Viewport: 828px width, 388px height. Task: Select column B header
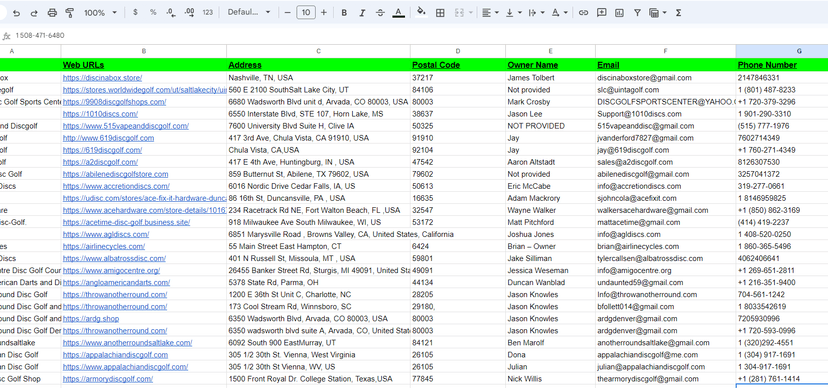144,51
